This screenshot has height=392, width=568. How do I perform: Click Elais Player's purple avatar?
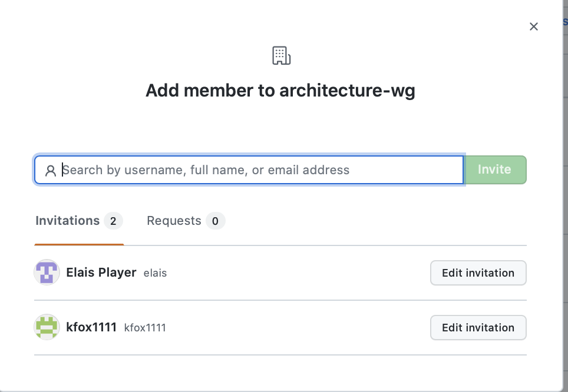47,273
